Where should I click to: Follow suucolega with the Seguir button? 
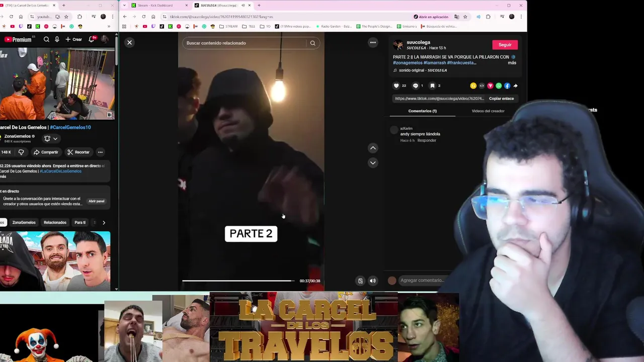pos(505,45)
